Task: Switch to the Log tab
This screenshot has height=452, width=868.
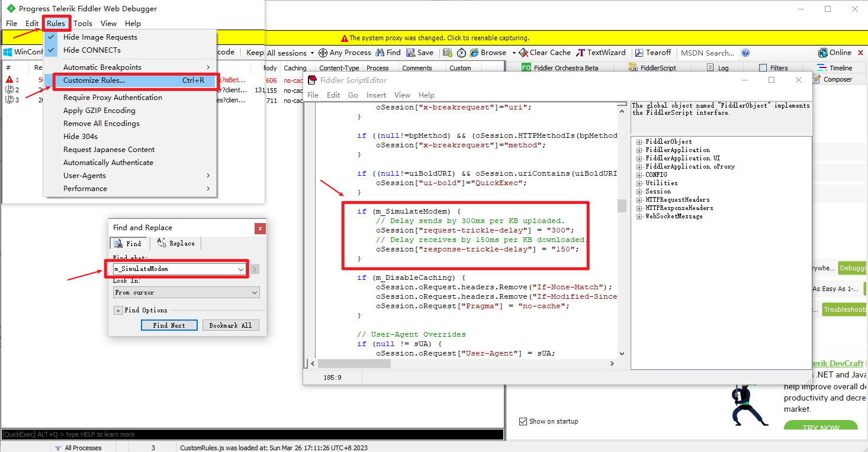Action: (718, 68)
